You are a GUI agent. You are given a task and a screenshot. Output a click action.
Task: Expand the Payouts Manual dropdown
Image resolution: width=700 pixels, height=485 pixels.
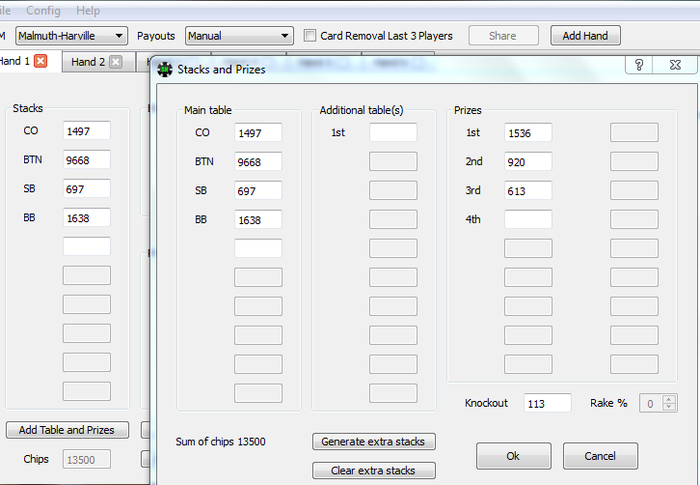tap(239, 35)
